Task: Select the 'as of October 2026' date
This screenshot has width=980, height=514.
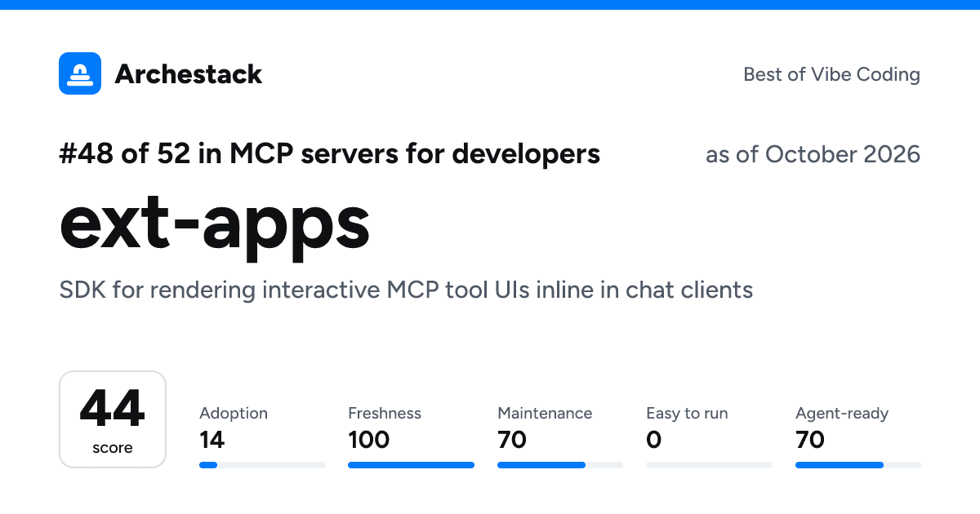Action: point(813,154)
